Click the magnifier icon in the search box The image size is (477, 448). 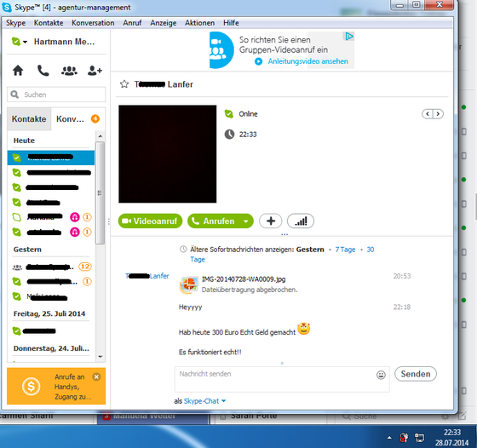(14, 95)
